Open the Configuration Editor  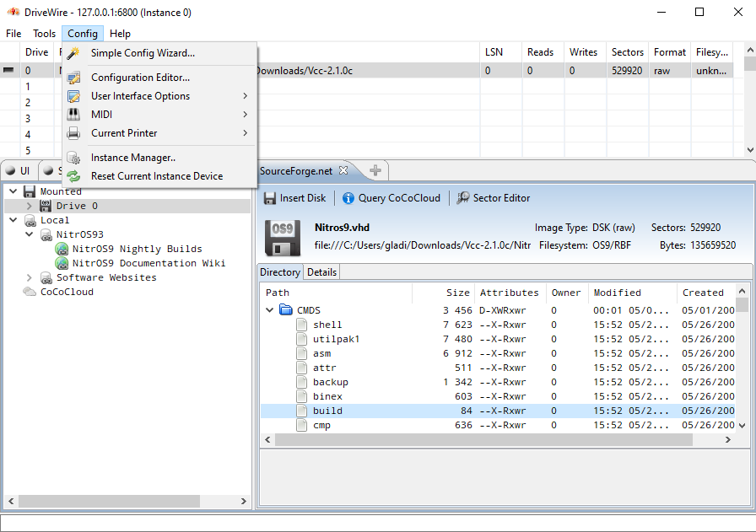pyautogui.click(x=140, y=78)
